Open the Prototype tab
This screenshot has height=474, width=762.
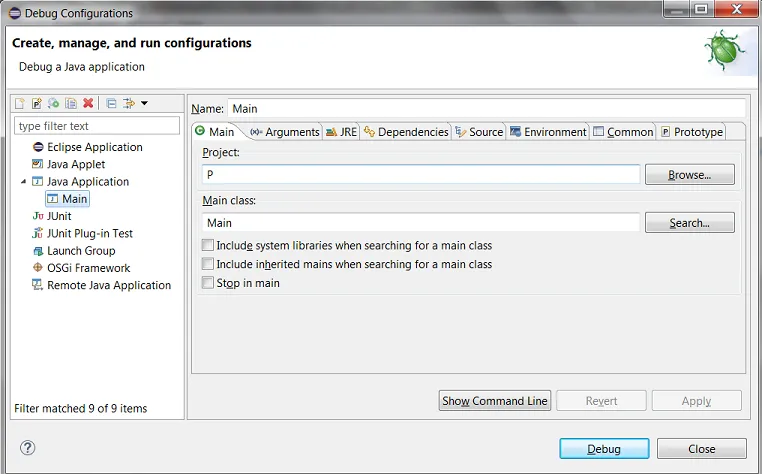(692, 132)
